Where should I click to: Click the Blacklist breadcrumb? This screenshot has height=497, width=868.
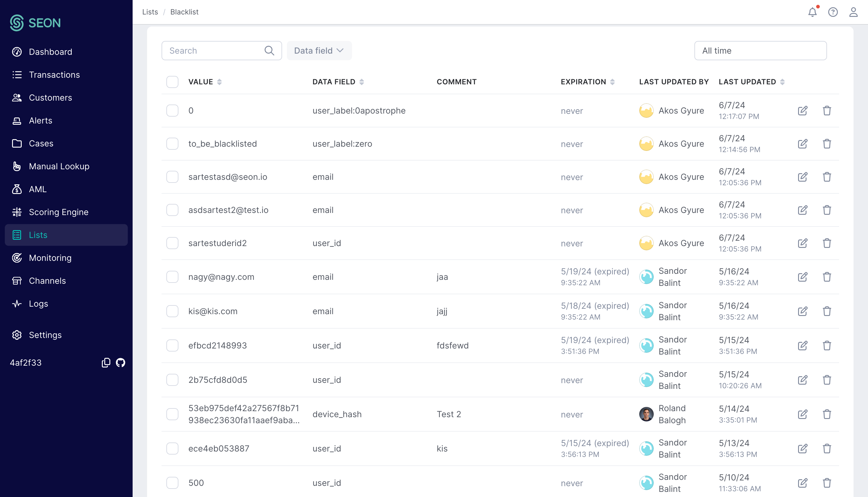184,12
